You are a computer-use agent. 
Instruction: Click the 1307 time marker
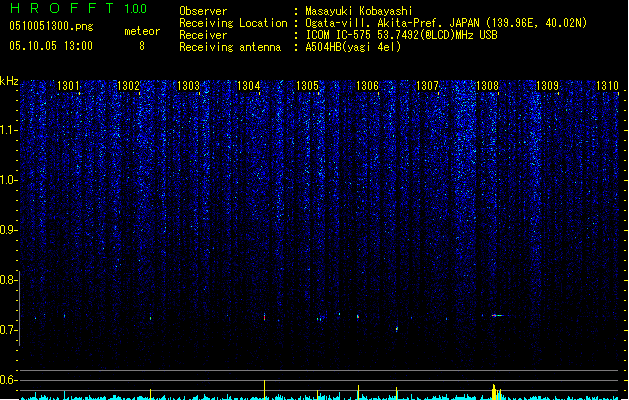[427, 85]
